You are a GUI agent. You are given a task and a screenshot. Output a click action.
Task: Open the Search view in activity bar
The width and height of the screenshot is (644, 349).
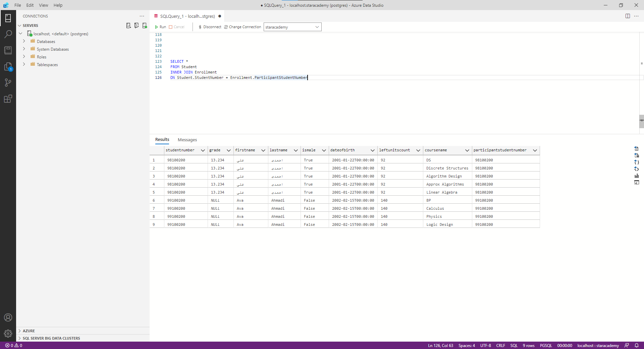8,34
